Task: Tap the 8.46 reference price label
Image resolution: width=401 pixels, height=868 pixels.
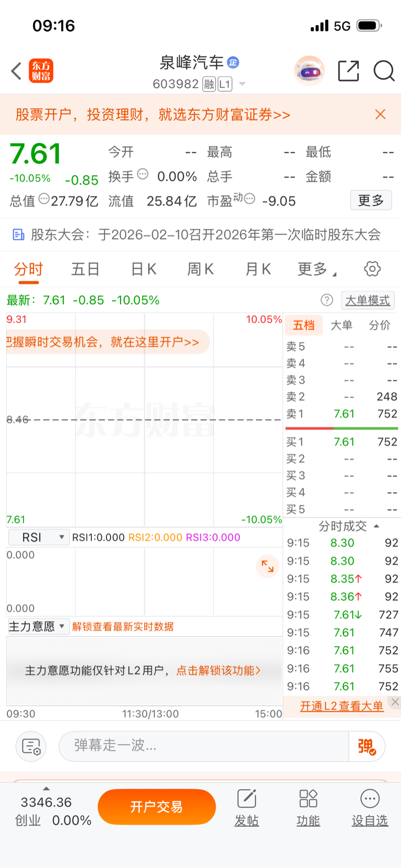Action: pyautogui.click(x=18, y=420)
